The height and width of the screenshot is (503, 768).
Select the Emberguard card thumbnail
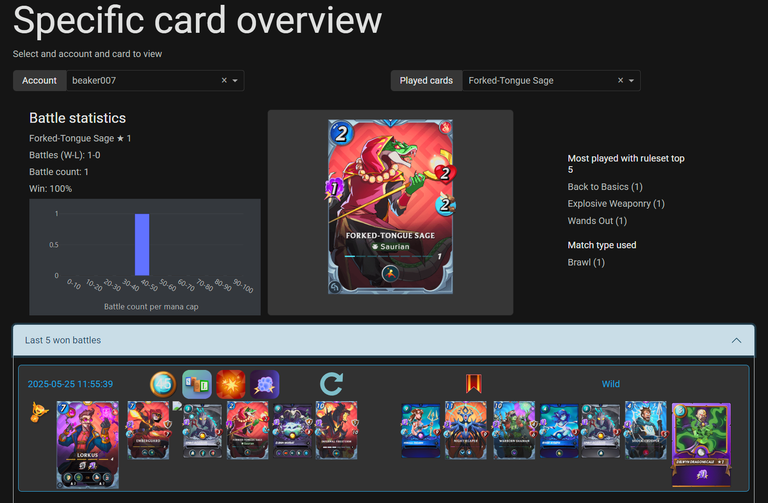point(148,430)
